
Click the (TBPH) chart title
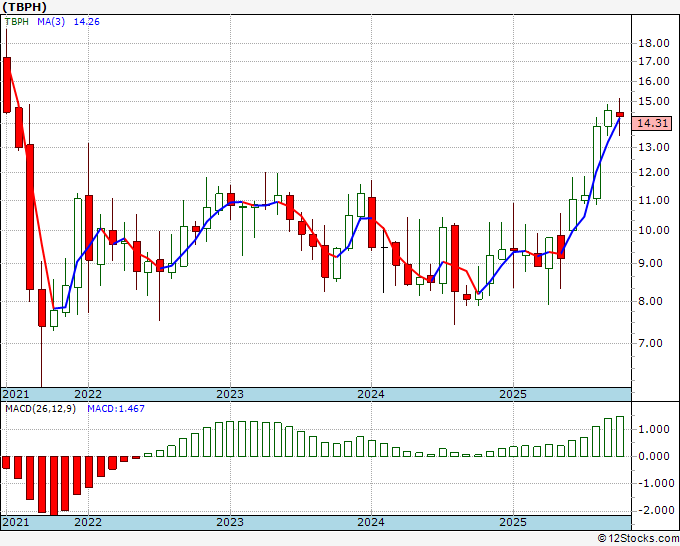[x=26, y=6]
